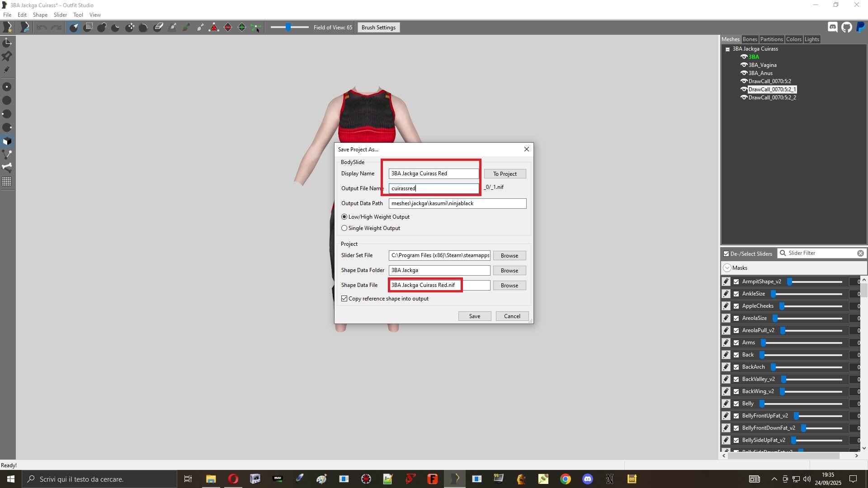Hide the 3BA_Vagina mesh eye icon
Image resolution: width=868 pixels, height=488 pixels.
[x=744, y=65]
